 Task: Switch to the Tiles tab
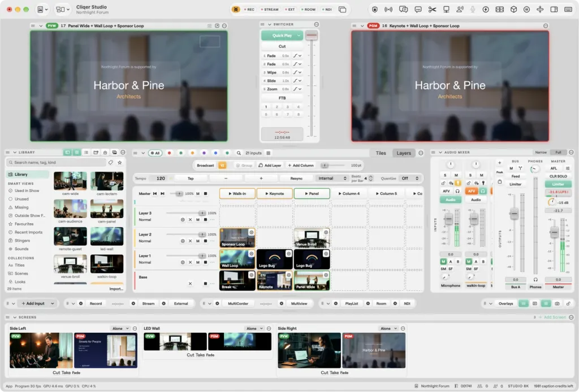click(x=381, y=153)
